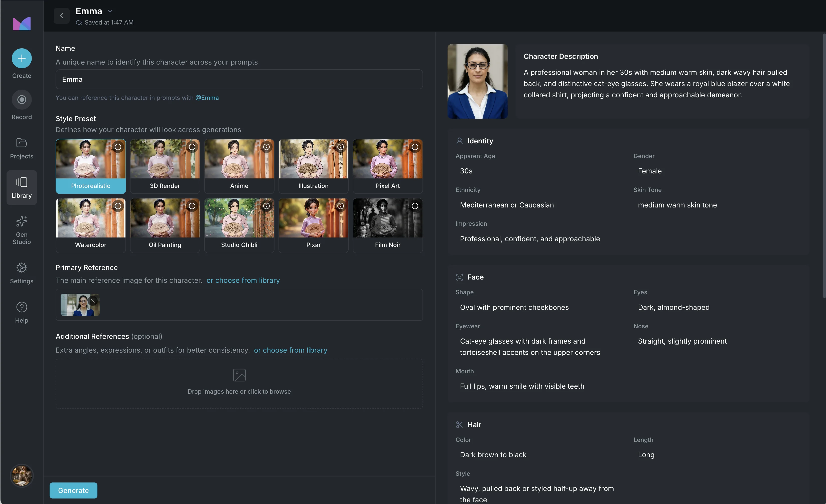The width and height of the screenshot is (826, 504).
Task: Choose primary reference from library link
Action: pos(243,280)
